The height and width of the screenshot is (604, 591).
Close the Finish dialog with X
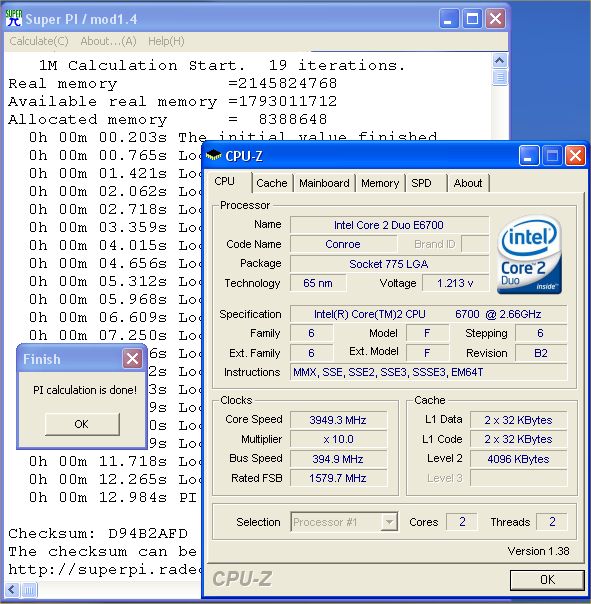pyautogui.click(x=133, y=359)
